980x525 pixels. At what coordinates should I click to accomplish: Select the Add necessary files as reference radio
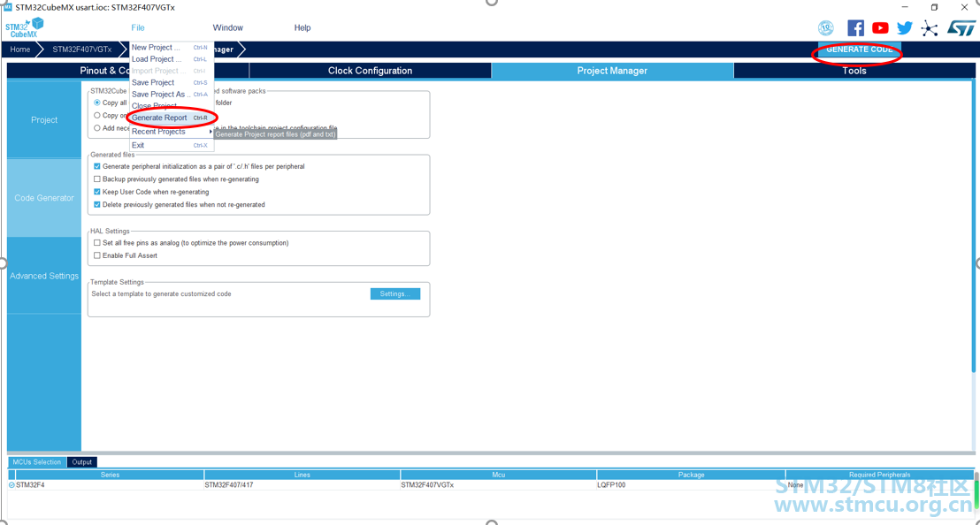(x=97, y=128)
